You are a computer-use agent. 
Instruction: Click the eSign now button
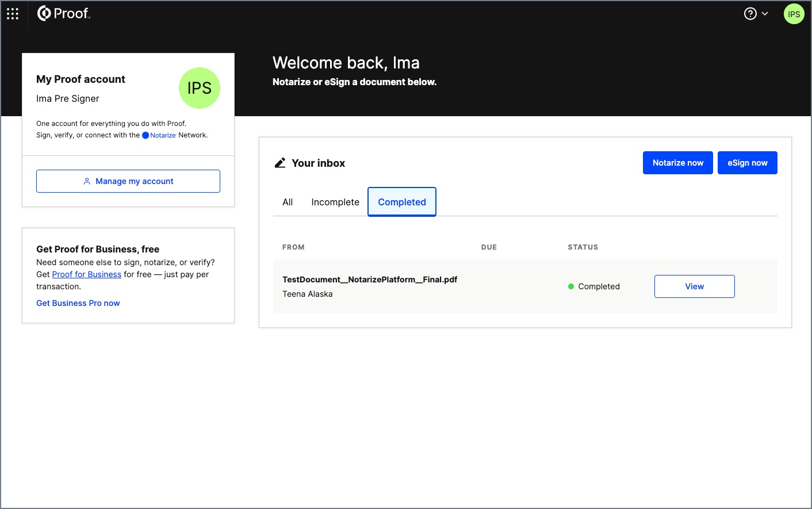tap(747, 162)
